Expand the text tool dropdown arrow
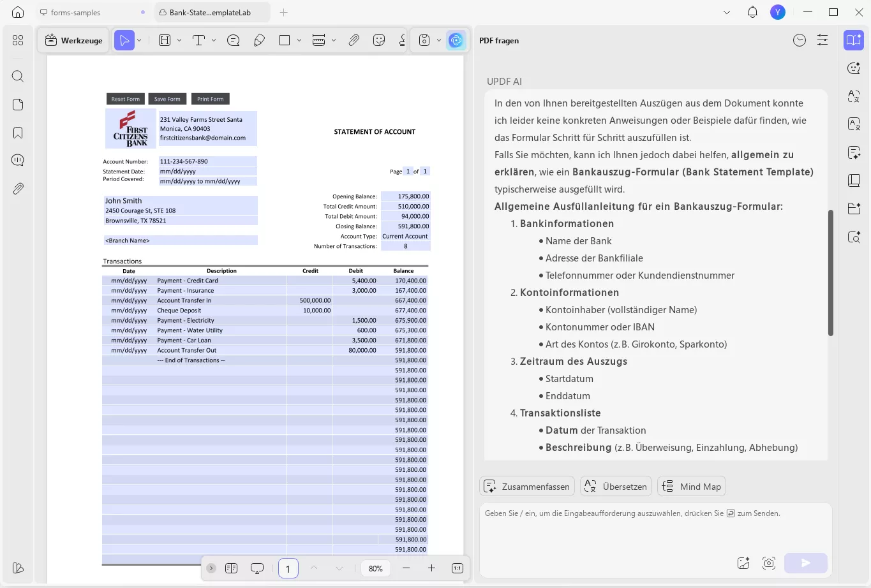 [214, 40]
